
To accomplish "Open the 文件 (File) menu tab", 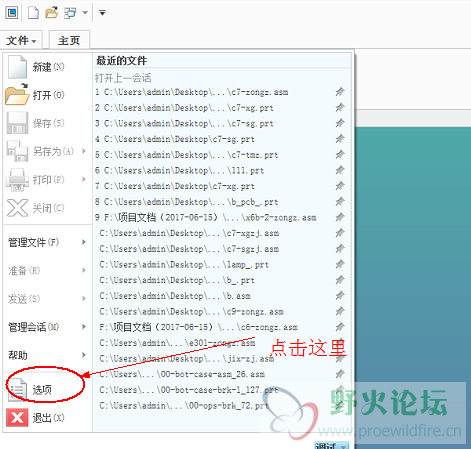I will pyautogui.click(x=21, y=40).
